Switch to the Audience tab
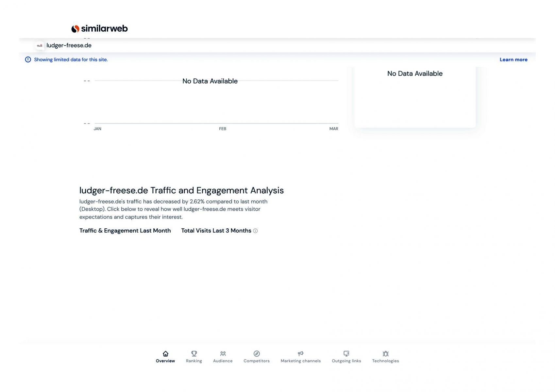555x392 pixels. [x=223, y=357]
